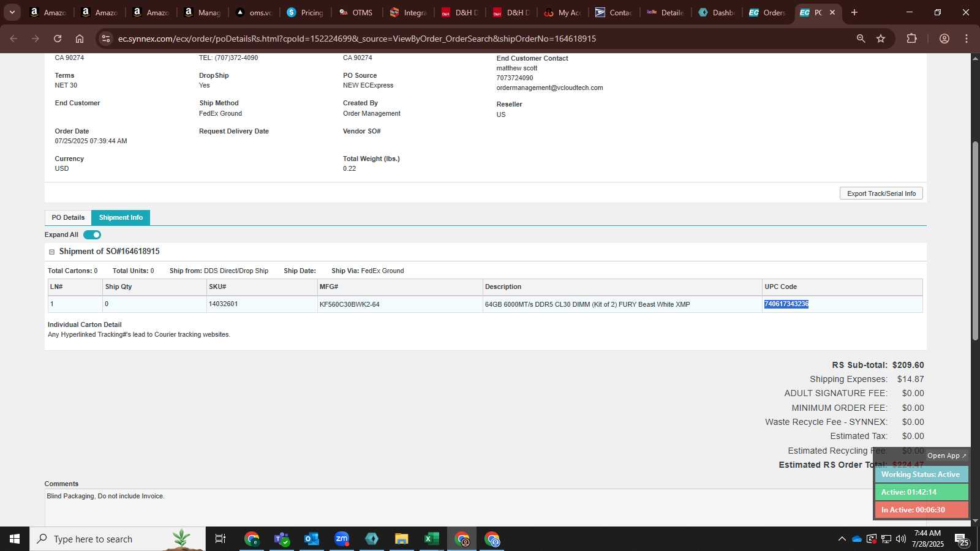Click the zoom magnifier icon in address bar
Image resolution: width=980 pixels, height=551 pixels.
861,39
